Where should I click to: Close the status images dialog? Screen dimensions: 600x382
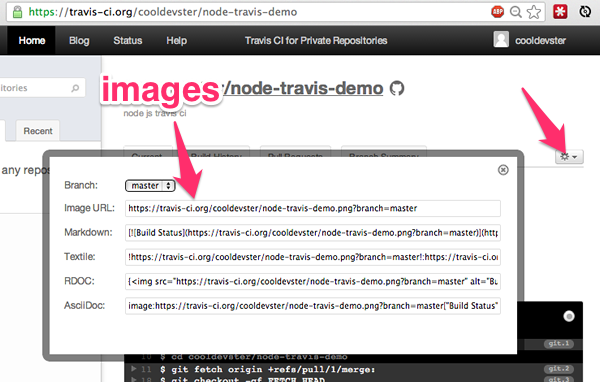coord(503,170)
